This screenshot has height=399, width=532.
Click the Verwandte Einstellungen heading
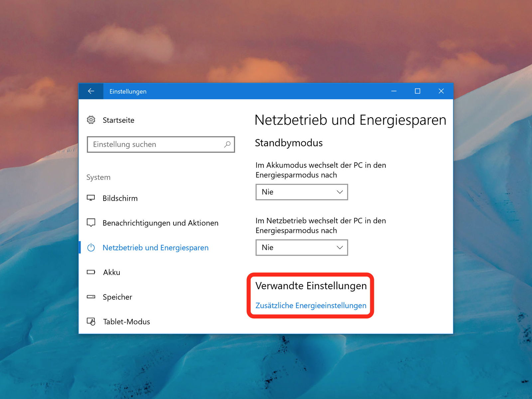pos(311,286)
